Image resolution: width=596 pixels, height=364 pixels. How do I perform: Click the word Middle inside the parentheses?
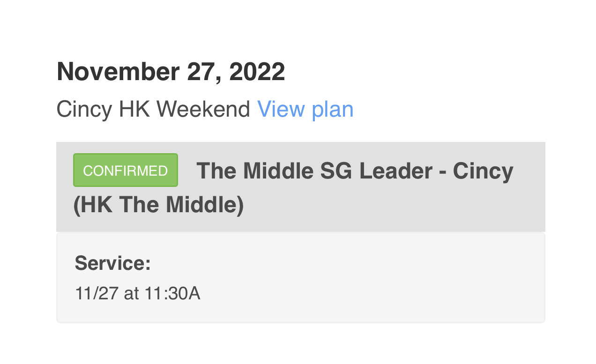pos(201,205)
